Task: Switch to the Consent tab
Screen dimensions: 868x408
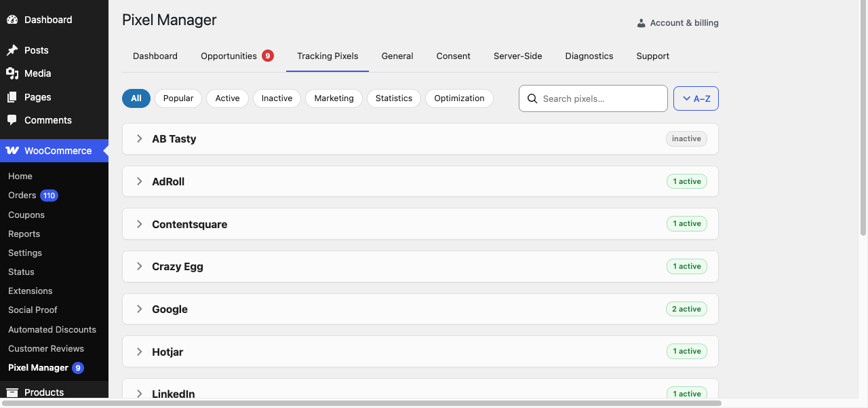Action: tap(454, 56)
